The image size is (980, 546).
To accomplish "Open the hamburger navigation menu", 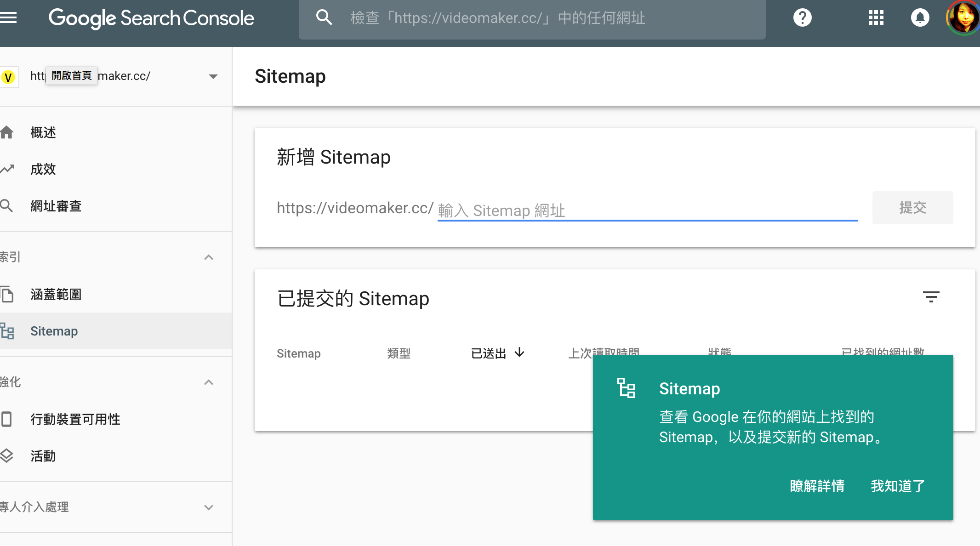I will 8,17.
